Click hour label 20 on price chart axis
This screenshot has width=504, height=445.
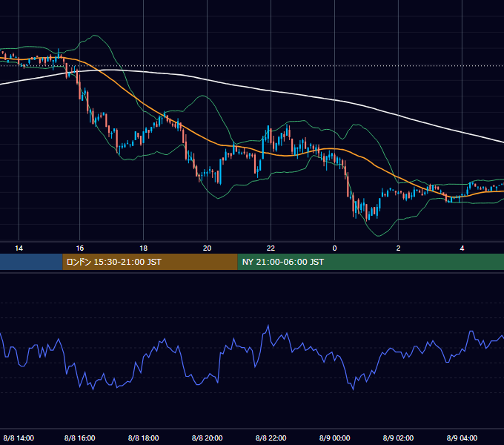(207, 248)
